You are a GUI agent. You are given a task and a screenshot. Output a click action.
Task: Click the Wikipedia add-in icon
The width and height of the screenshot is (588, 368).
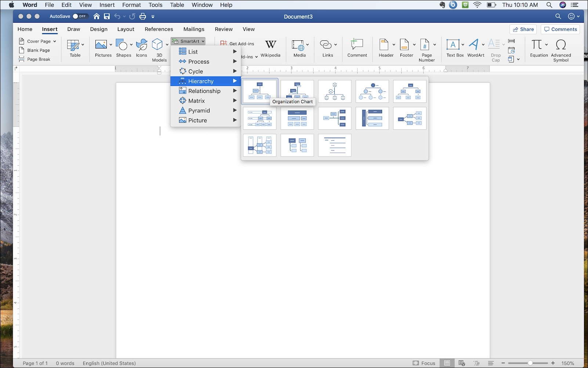[x=271, y=48]
